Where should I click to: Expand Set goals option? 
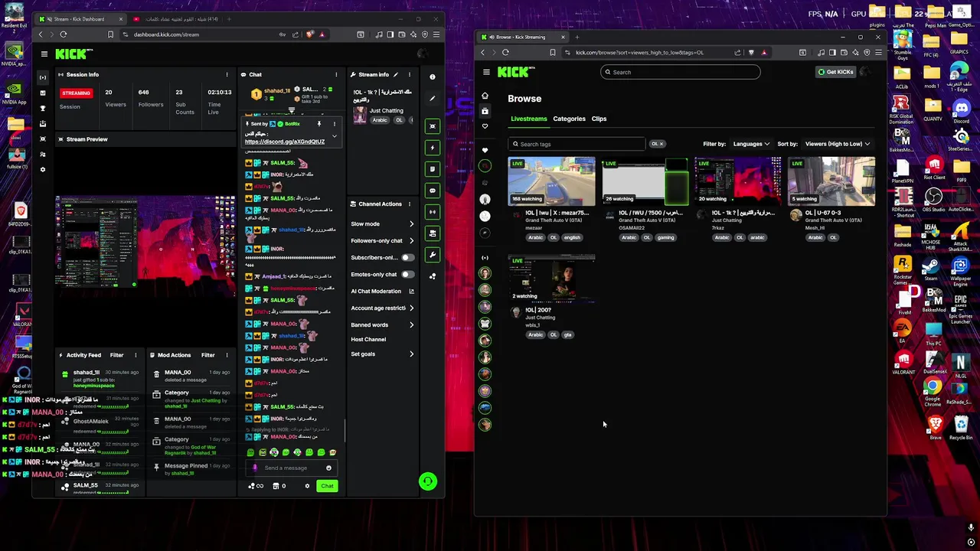(x=411, y=354)
